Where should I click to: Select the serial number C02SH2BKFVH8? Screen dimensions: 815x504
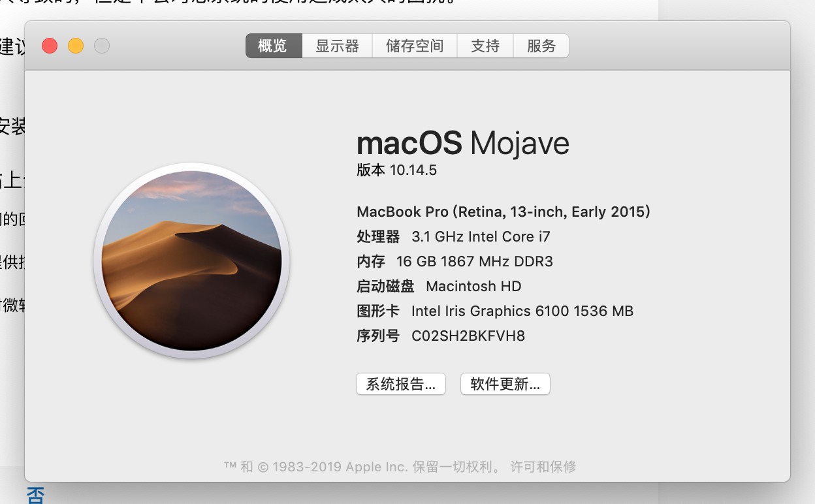point(468,336)
